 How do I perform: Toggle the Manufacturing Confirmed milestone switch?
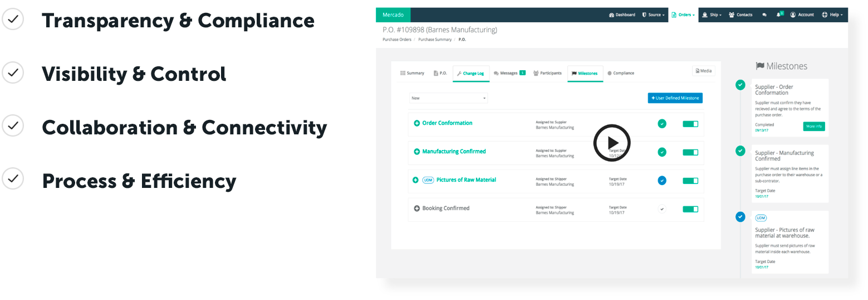point(690,152)
